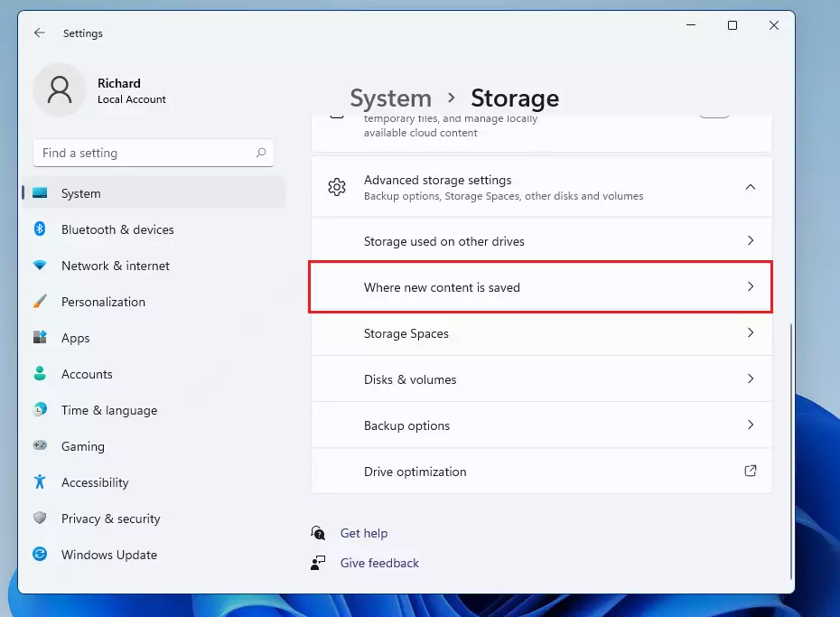This screenshot has width=840, height=617.
Task: Navigate to System in the breadcrumb
Action: point(390,98)
